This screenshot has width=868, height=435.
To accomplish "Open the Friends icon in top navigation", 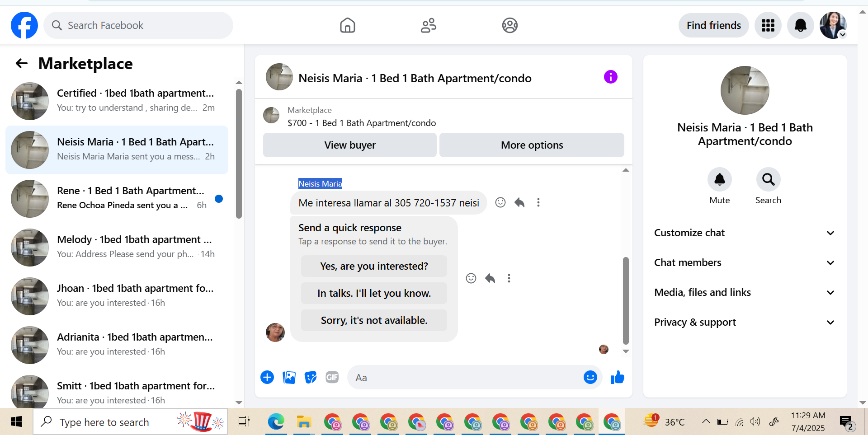I will tap(429, 25).
